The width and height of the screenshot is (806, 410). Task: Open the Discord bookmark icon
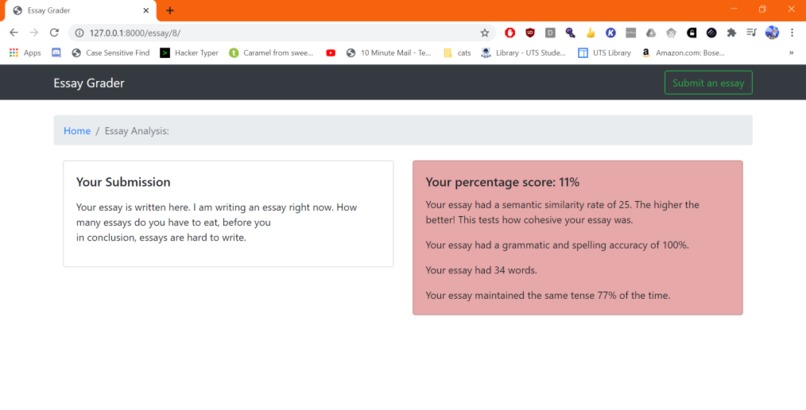56,53
